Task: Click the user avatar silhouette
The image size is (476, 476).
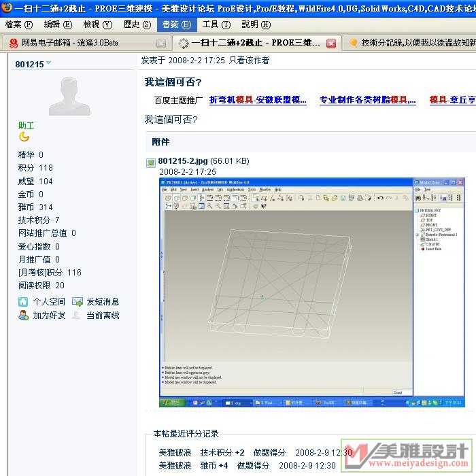Action: coord(70,96)
